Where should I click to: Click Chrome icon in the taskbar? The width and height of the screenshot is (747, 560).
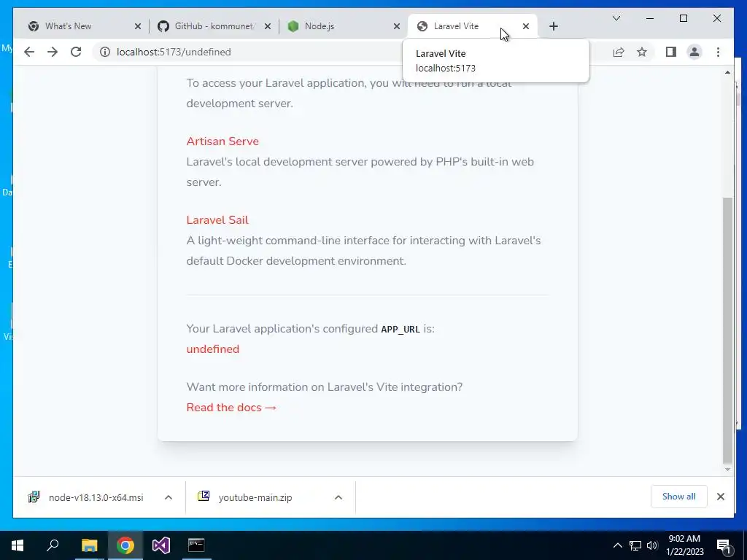[125, 545]
